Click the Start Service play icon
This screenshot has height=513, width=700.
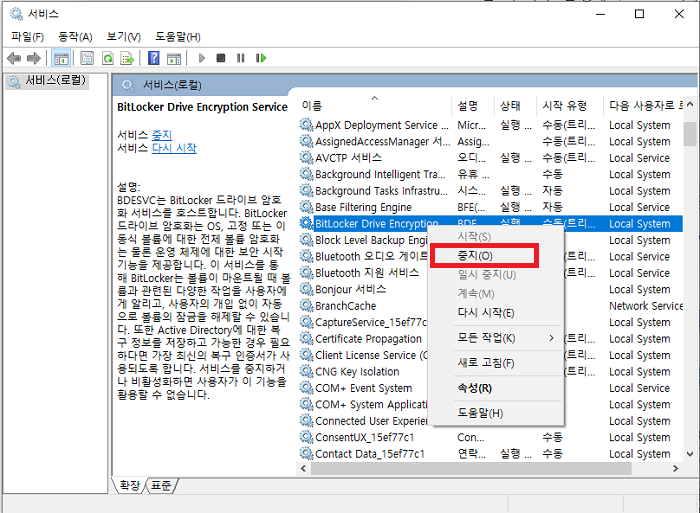pyautogui.click(x=201, y=58)
